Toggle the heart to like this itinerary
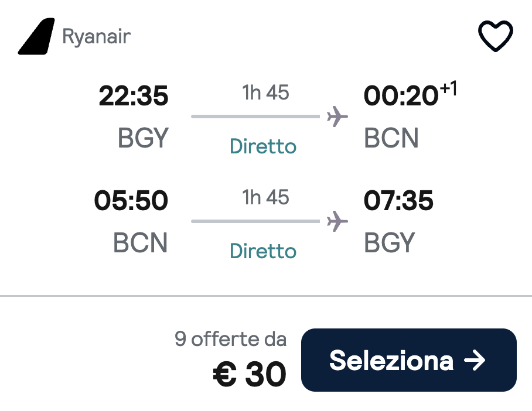532x411 pixels. 495,36
